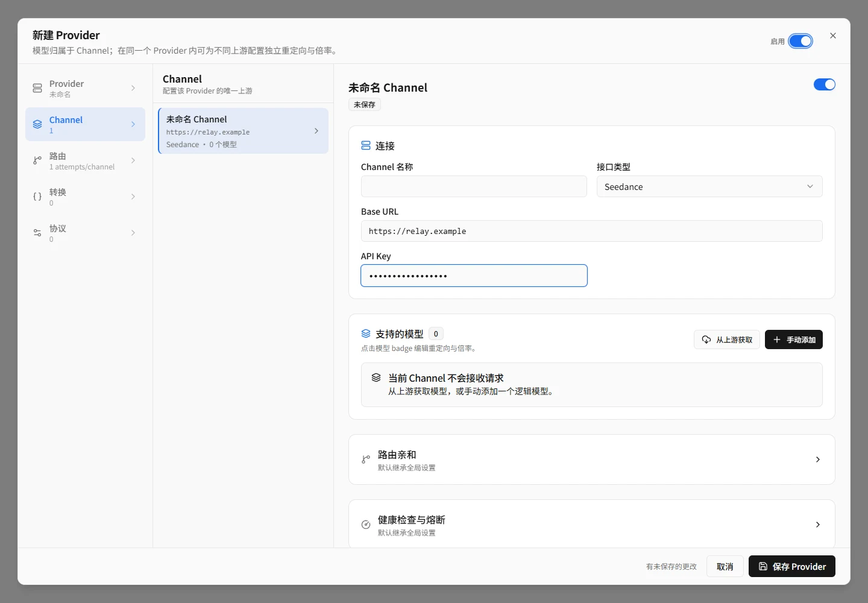Click the 保存 Provider button
Viewport: 868px width, 603px height.
click(792, 566)
